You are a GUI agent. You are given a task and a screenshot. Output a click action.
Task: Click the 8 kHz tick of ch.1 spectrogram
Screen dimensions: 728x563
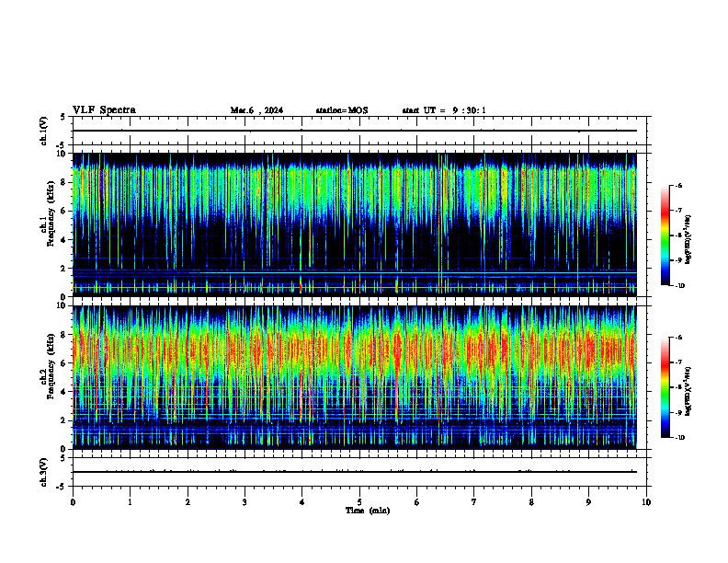[x=63, y=182]
